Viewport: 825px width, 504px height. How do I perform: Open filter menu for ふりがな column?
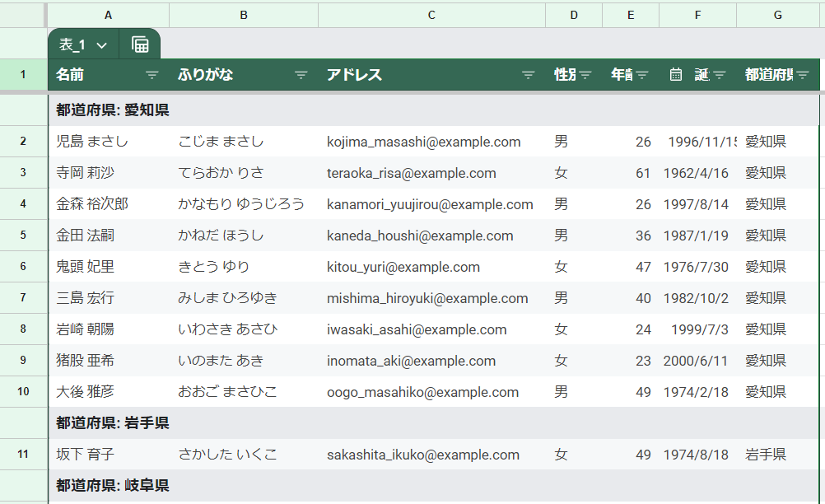pyautogui.click(x=301, y=75)
